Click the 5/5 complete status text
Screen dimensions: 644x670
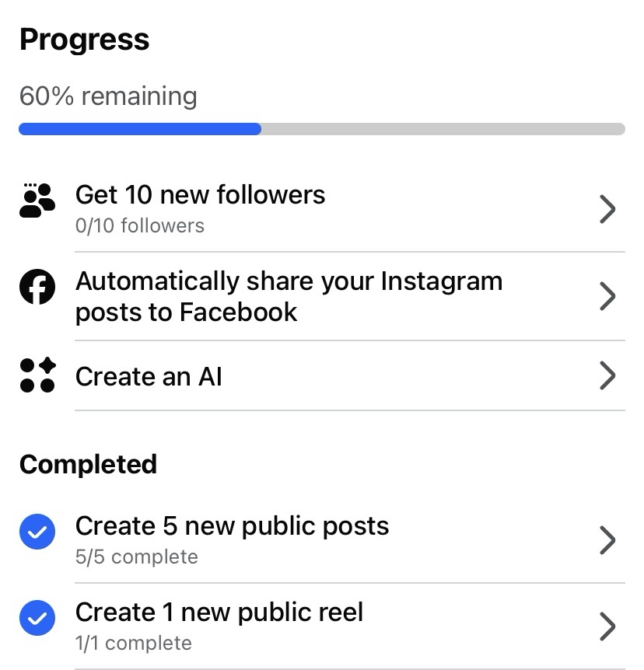[136, 557]
